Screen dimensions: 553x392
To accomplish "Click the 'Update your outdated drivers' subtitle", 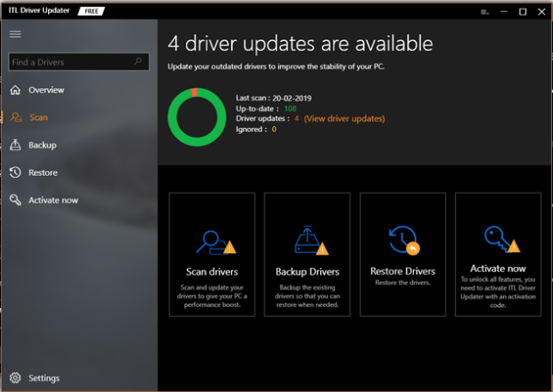I will click(x=276, y=66).
